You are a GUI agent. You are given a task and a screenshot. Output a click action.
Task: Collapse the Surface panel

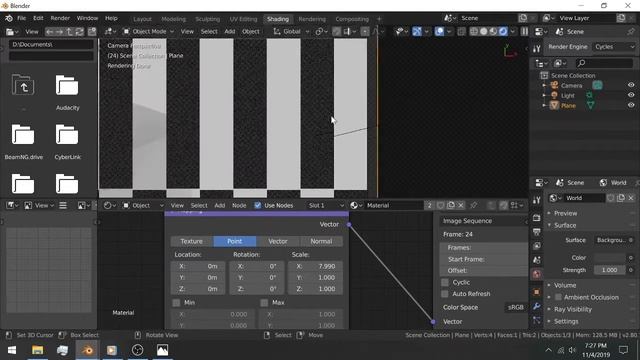coord(564,225)
